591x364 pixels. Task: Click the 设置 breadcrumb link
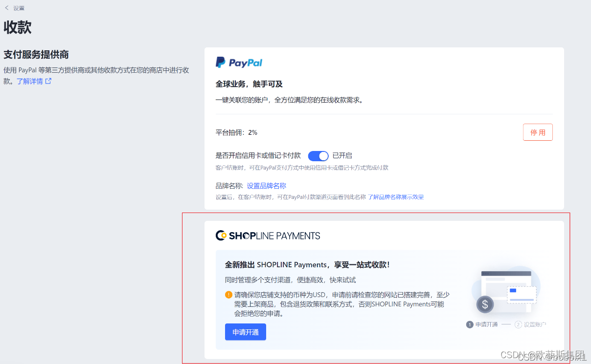click(19, 8)
